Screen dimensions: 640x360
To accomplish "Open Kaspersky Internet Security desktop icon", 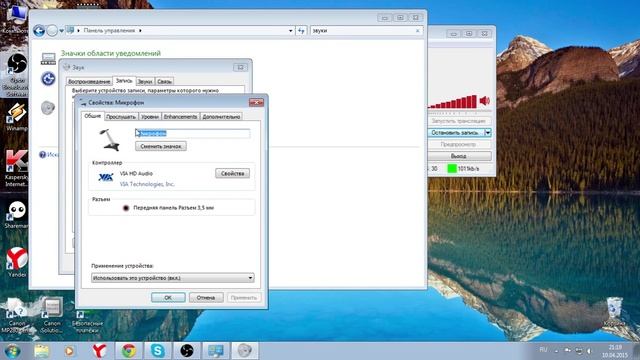I will (x=16, y=168).
